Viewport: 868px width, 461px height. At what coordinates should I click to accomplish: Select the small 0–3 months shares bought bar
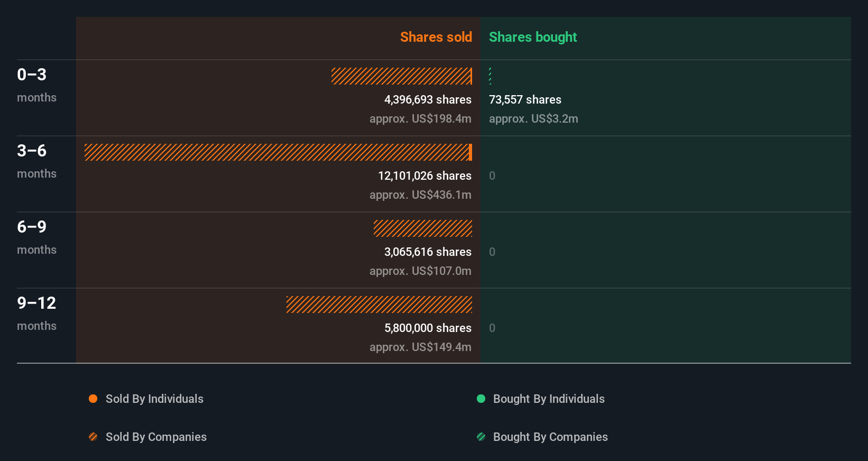tap(490, 76)
